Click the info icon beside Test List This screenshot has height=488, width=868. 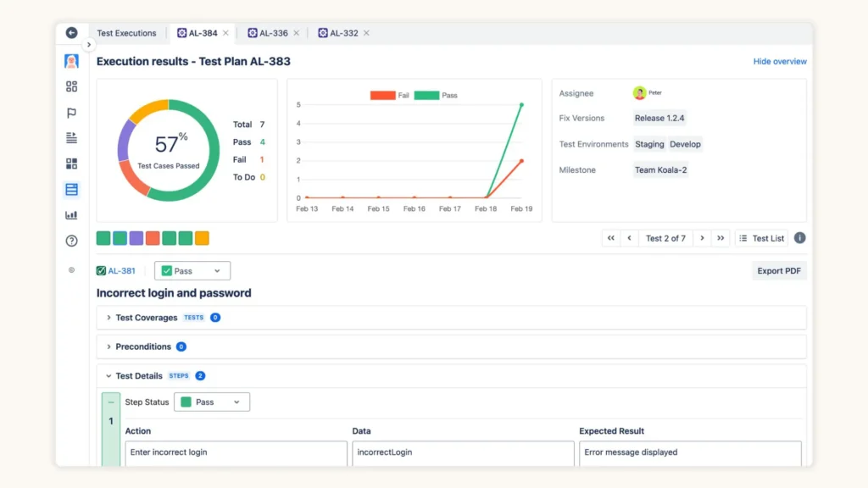pyautogui.click(x=800, y=238)
